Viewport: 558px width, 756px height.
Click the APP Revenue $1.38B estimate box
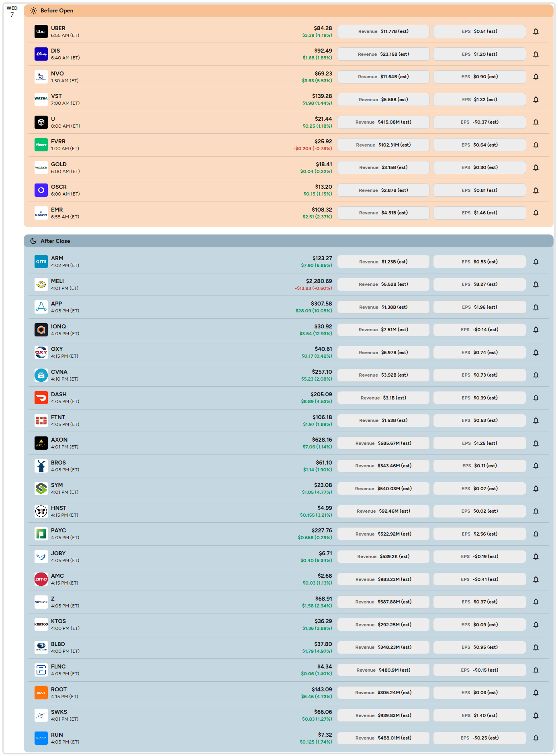click(383, 307)
